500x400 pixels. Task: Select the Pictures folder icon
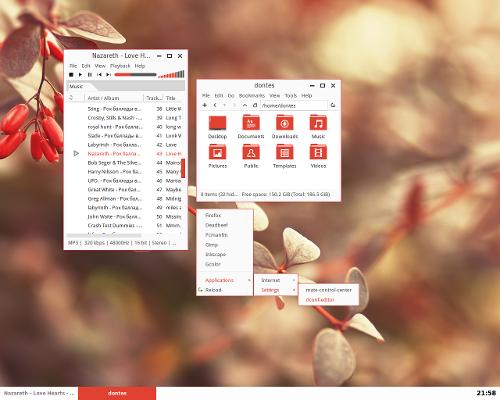pos(217,152)
